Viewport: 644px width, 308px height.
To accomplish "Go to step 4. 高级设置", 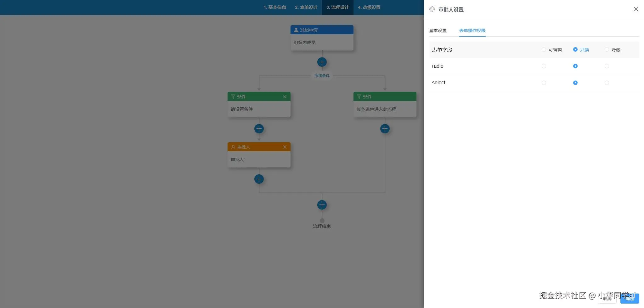I will [369, 7].
